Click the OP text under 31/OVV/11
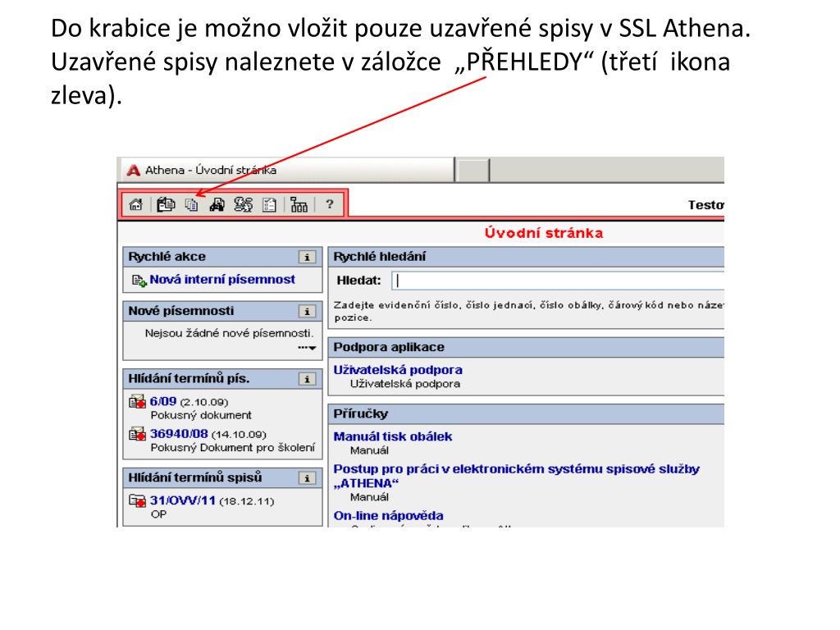The image size is (840, 630). tap(158, 514)
